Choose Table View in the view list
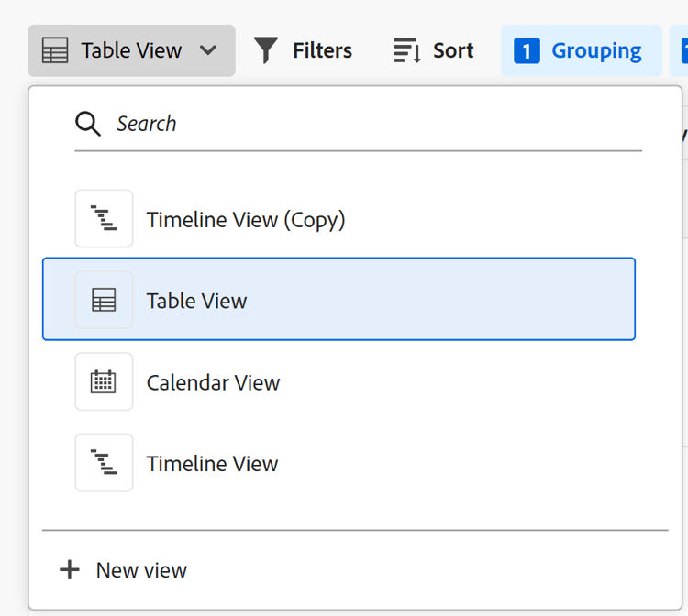Image resolution: width=688 pixels, height=616 pixels. pyautogui.click(x=196, y=301)
